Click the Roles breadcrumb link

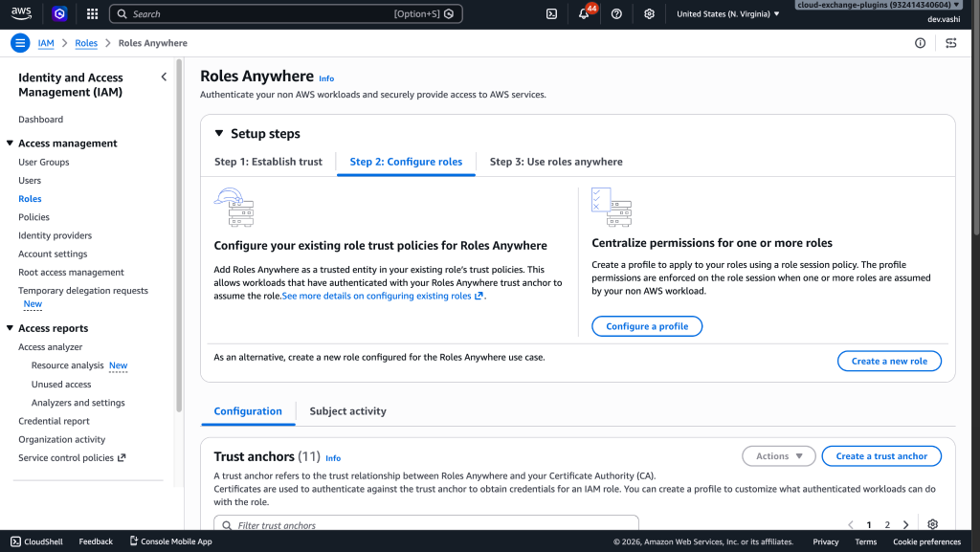(x=86, y=43)
